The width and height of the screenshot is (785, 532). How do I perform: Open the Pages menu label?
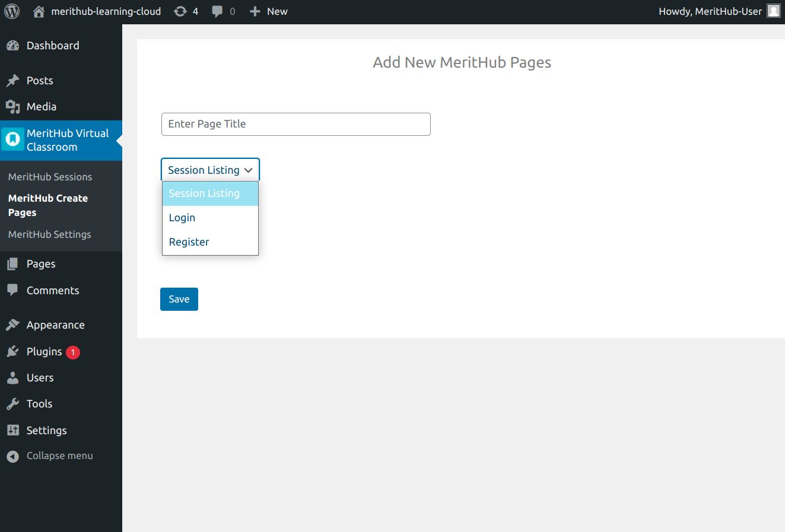point(41,264)
